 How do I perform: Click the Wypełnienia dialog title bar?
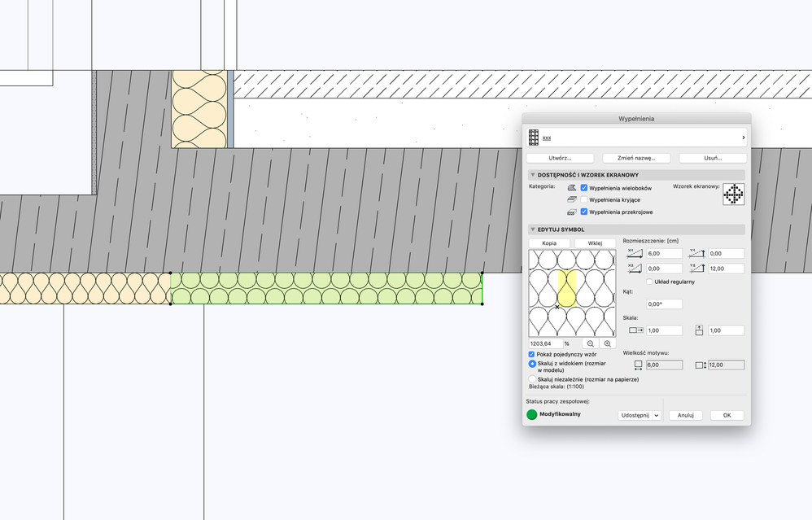click(x=636, y=119)
